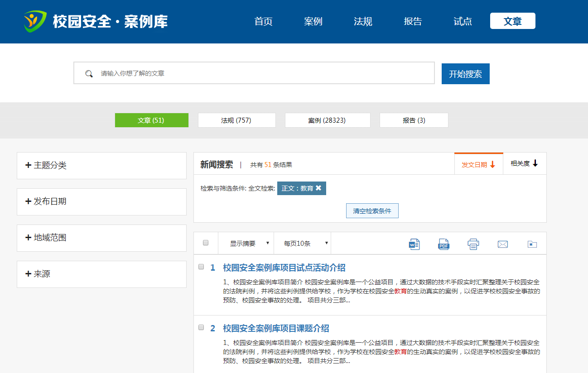Switch to the 法规 (757) tab

[236, 120]
